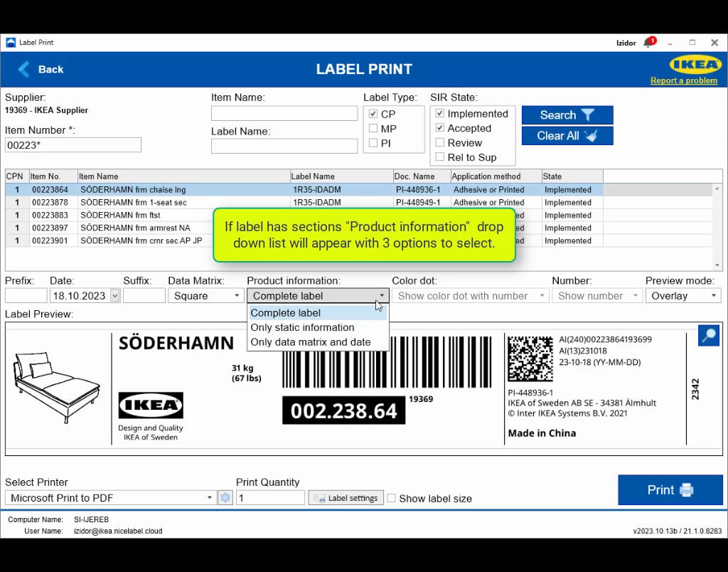Check the Review SIR state
The width and height of the screenshot is (728, 572).
pos(439,143)
